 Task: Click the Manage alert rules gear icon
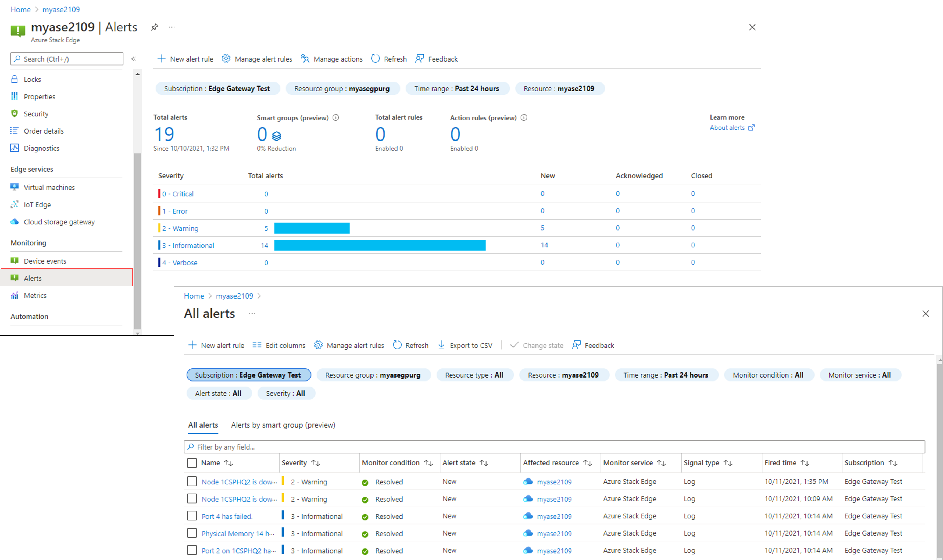pyautogui.click(x=226, y=59)
